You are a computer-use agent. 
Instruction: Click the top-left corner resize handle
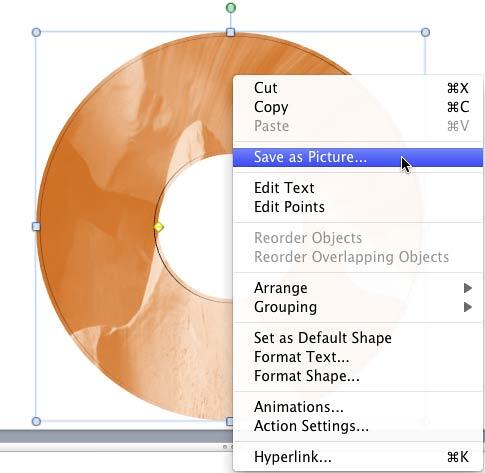[36, 32]
